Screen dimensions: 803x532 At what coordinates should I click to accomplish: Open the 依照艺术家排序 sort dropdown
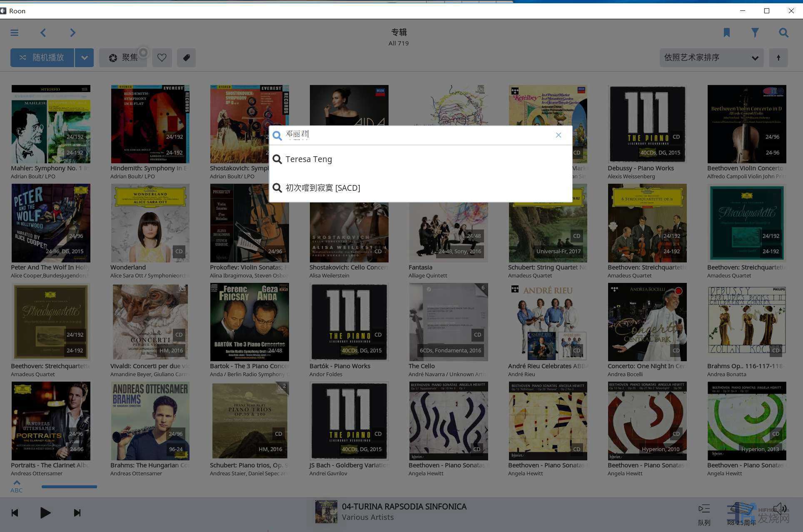click(711, 57)
